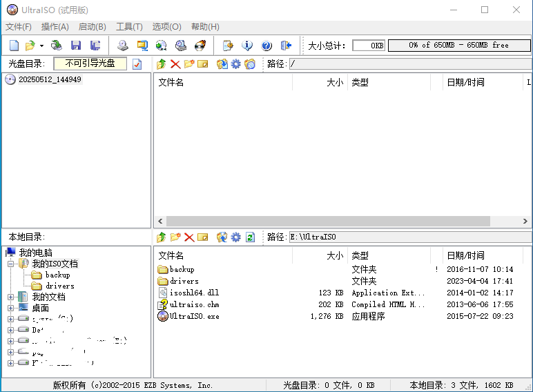Open the recent files dropdown arrow
Viewport: 533px width, 392px height.
[41, 46]
